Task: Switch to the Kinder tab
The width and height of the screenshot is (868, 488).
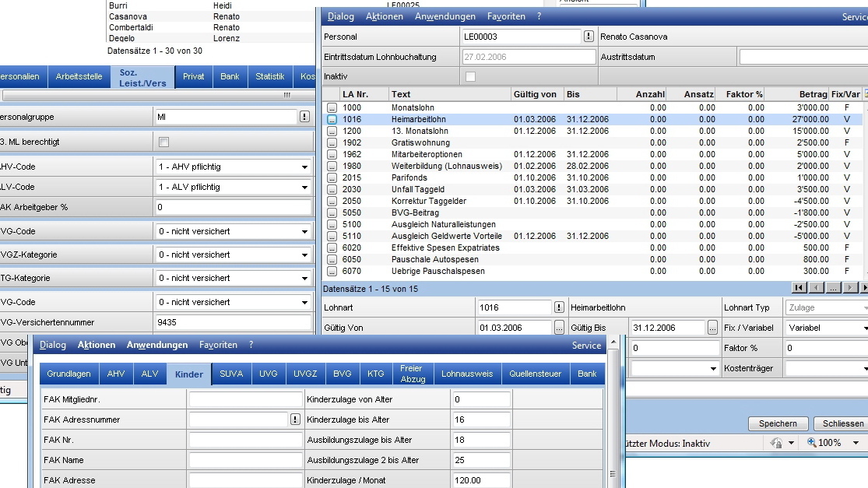Action: pos(188,374)
